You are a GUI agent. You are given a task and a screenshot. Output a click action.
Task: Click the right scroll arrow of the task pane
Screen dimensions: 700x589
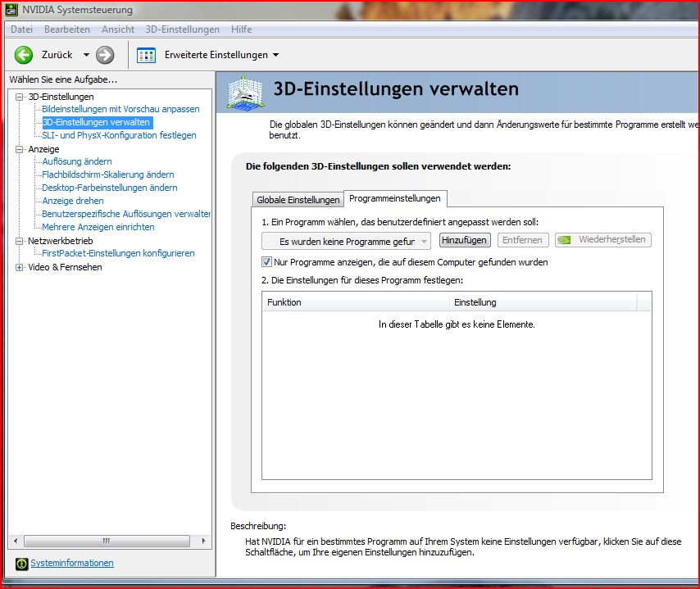[203, 541]
